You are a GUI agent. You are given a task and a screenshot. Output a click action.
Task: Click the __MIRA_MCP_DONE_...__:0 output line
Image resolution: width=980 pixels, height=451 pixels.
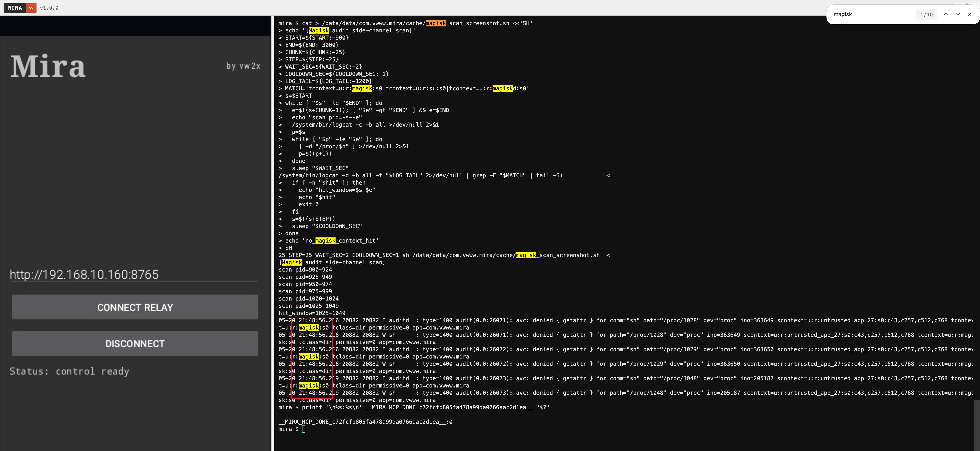coord(366,422)
